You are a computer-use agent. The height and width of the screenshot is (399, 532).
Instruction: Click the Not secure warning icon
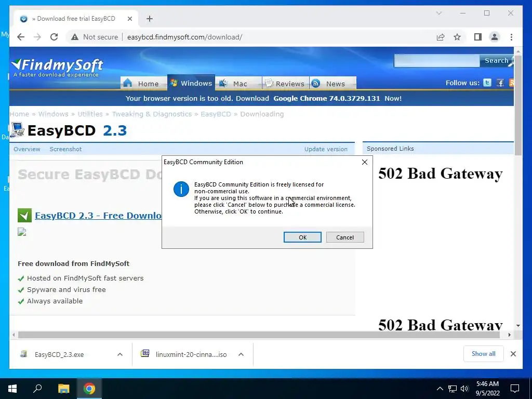coord(75,37)
